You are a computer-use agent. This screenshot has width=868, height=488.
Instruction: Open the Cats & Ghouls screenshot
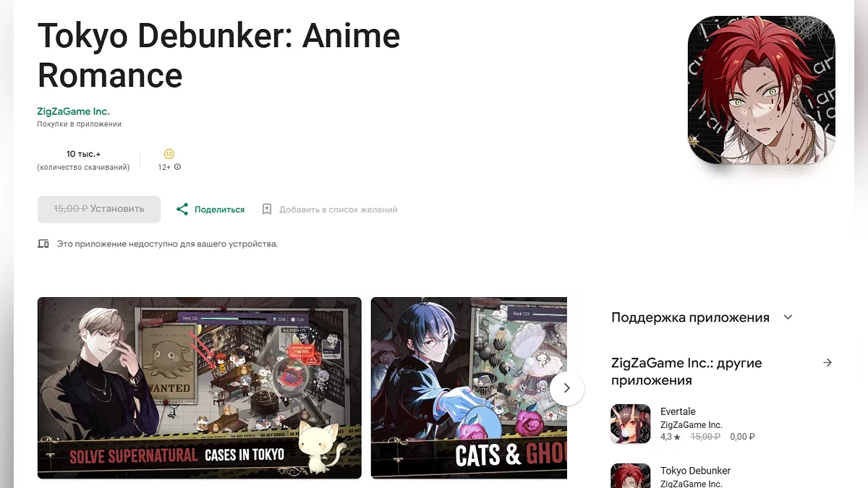point(469,388)
